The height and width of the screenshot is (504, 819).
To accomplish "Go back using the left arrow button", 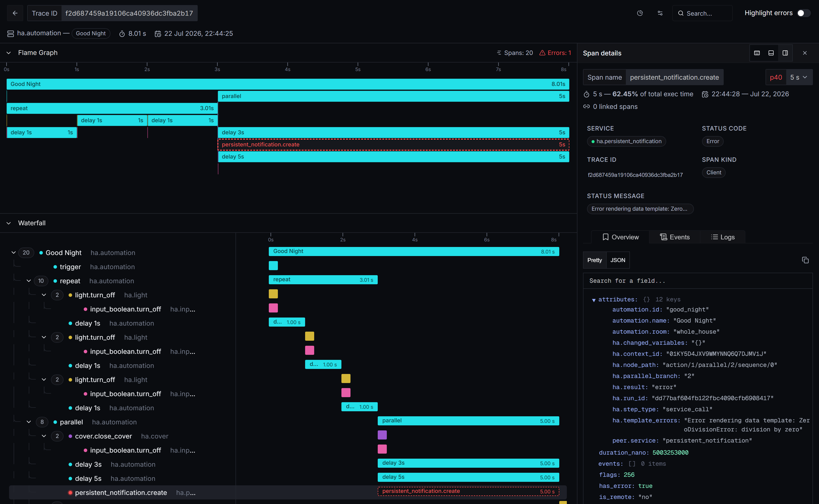I will pos(15,13).
